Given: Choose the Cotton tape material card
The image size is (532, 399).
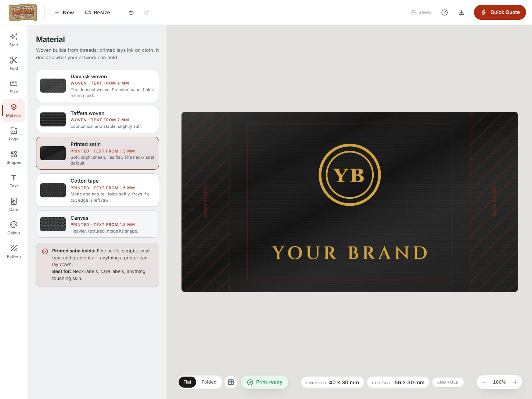Looking at the screenshot, I should 97,190.
